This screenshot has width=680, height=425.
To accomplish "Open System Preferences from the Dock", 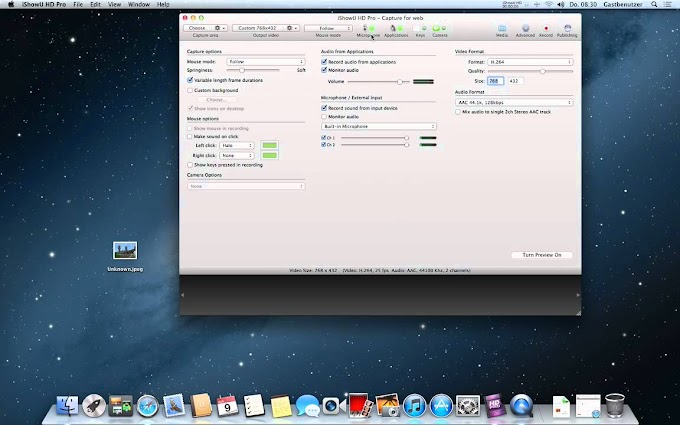I will 468,406.
